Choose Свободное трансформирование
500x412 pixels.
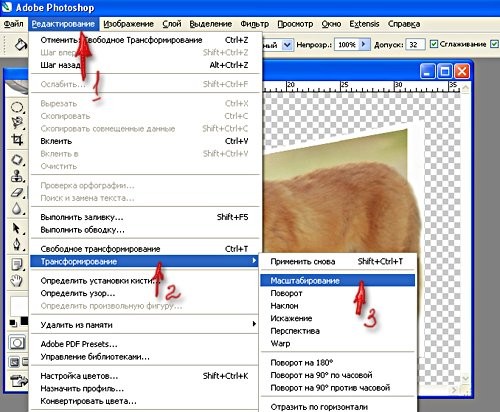145,249
